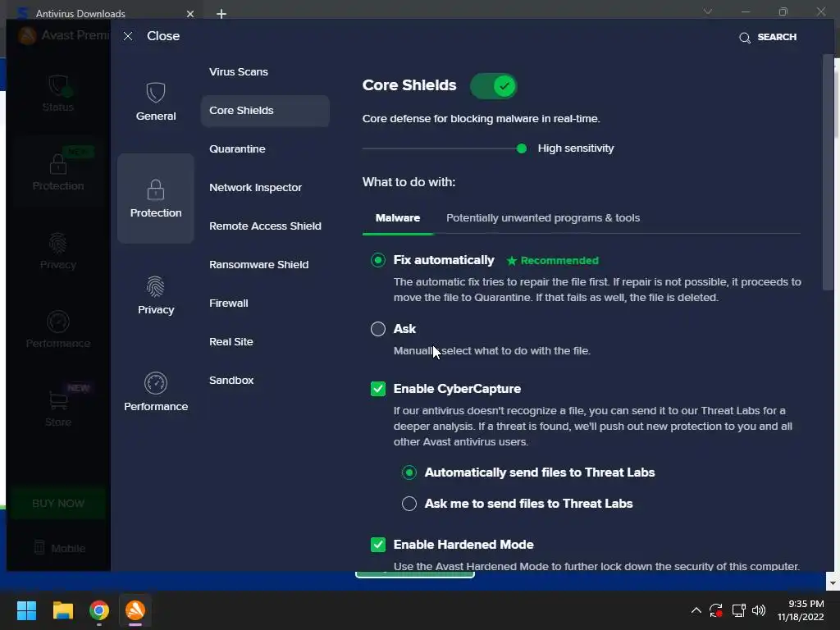Open Core Shields settings item
The height and width of the screenshot is (630, 840).
pos(265,111)
